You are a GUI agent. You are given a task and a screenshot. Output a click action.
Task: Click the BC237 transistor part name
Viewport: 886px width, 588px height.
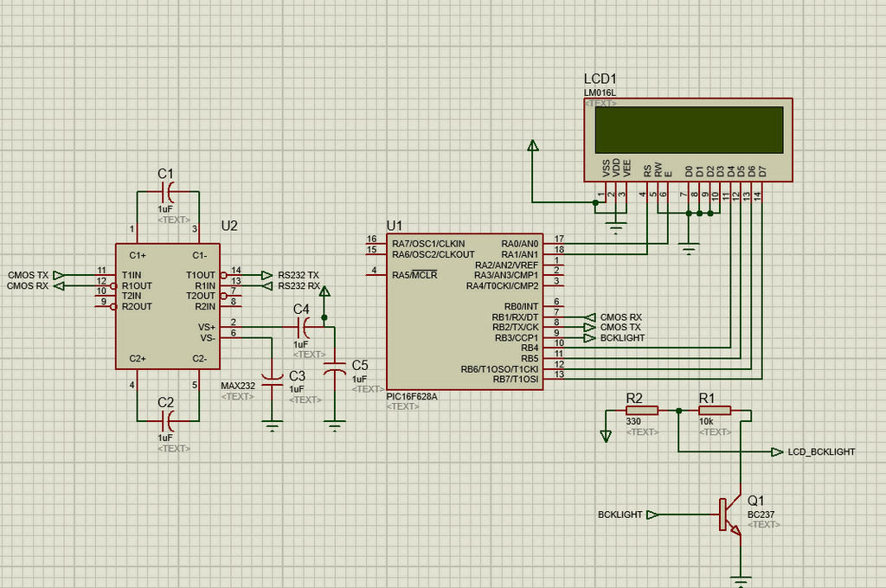point(761,514)
